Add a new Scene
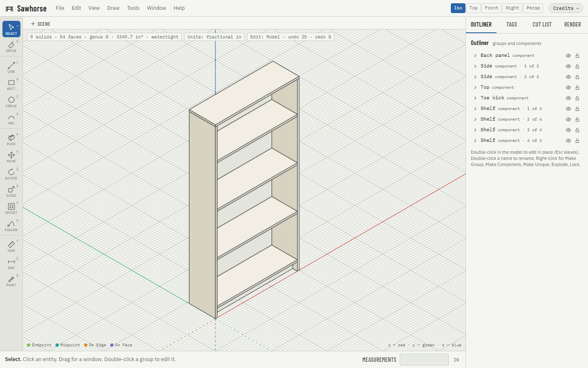Viewport: 588px width, 368px height. click(41, 24)
